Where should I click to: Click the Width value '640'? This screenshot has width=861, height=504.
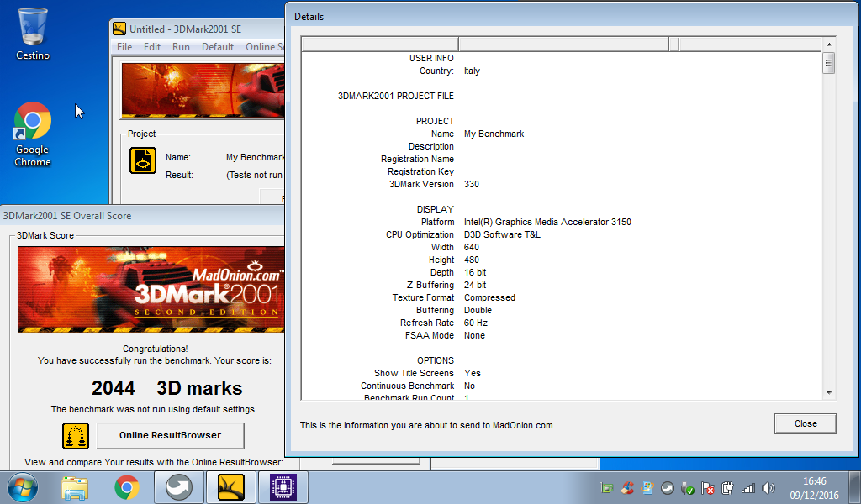471,247
